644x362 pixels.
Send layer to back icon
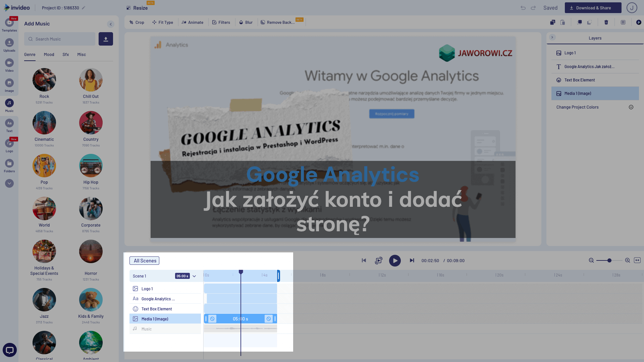click(589, 22)
